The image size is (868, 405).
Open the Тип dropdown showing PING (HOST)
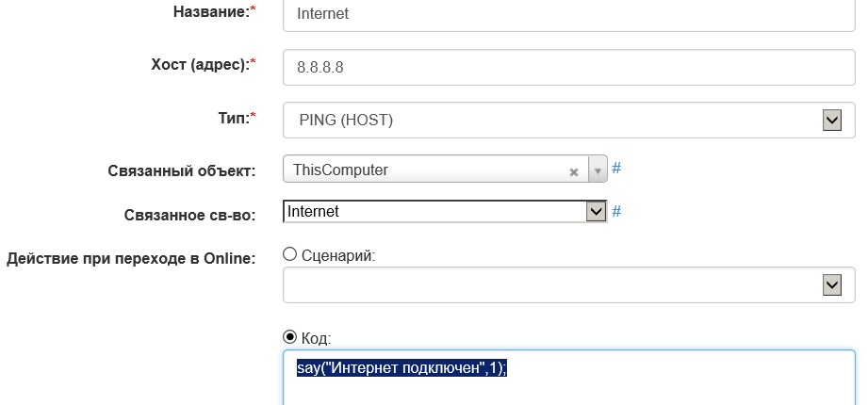point(831,120)
